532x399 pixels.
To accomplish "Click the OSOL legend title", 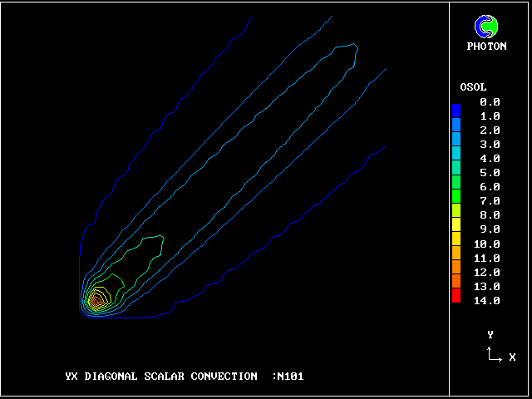I will point(473,87).
